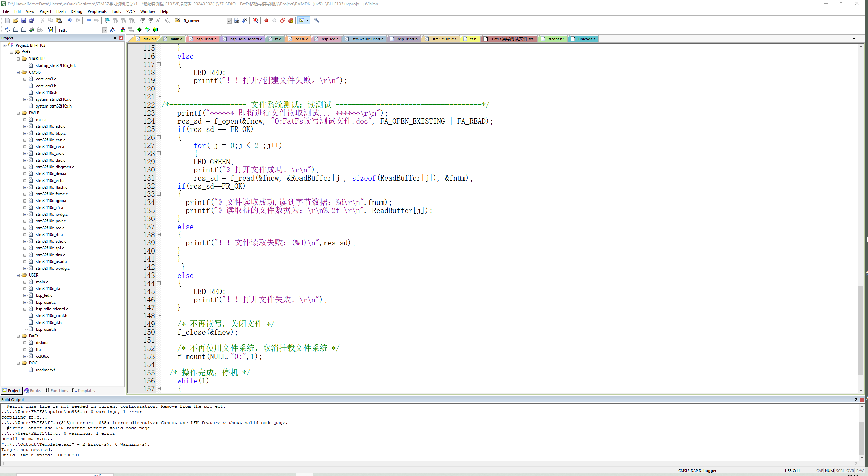Create a new file with the New icon
868x476 pixels.
pyautogui.click(x=7, y=20)
